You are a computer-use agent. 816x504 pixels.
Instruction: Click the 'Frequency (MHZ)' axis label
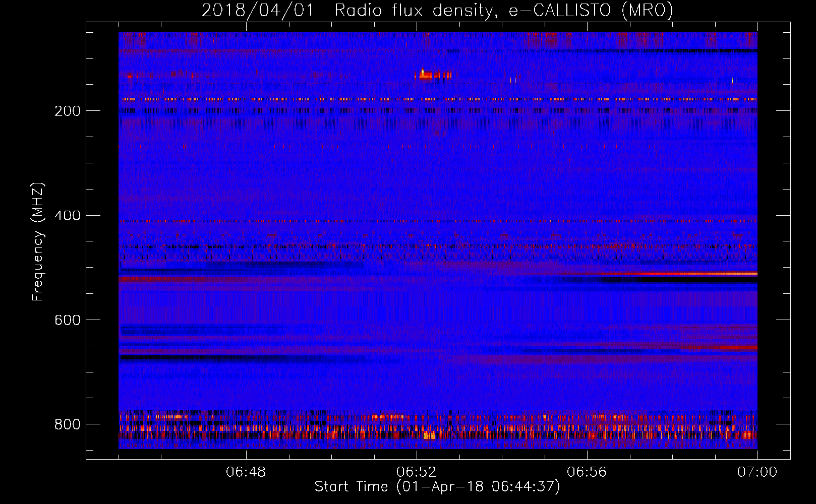tap(38, 241)
